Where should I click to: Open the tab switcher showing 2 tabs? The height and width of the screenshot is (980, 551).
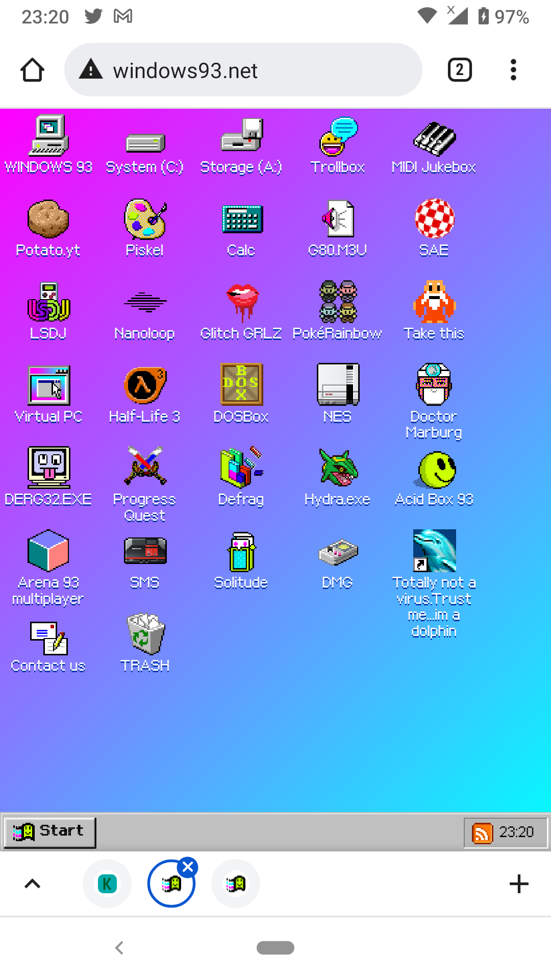pos(459,70)
